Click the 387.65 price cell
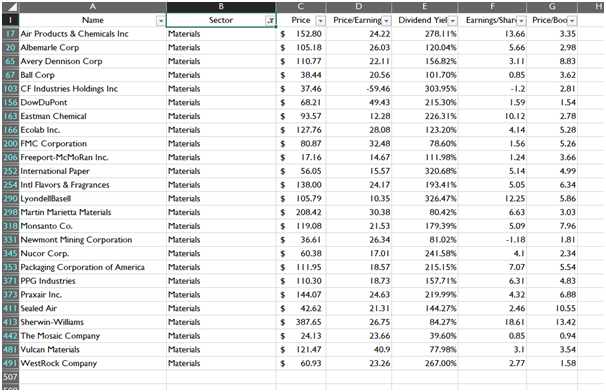This screenshot has height=392, width=606. 301,322
